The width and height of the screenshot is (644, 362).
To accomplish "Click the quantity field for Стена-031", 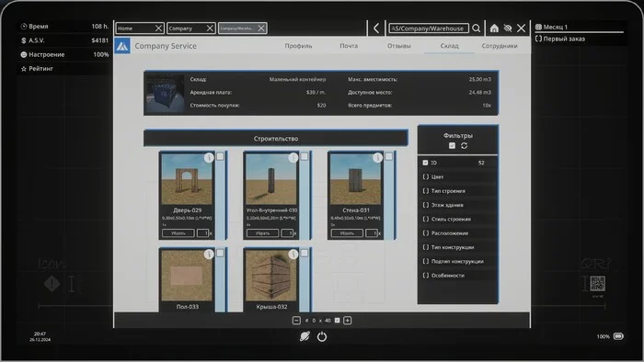I will pos(372,232).
